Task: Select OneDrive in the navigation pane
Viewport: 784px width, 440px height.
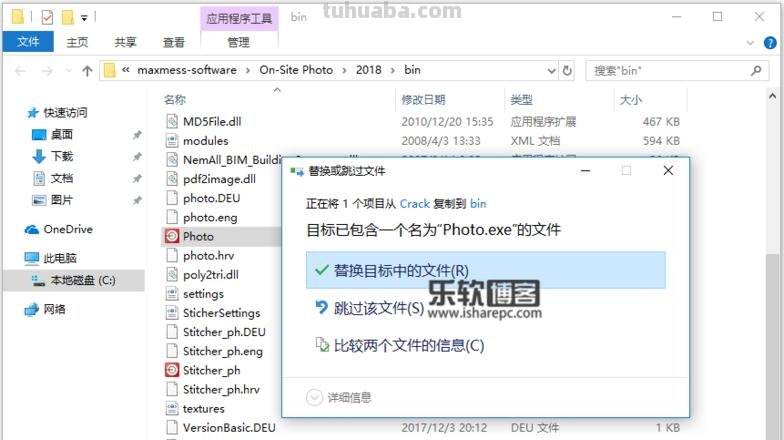Action: [68, 229]
